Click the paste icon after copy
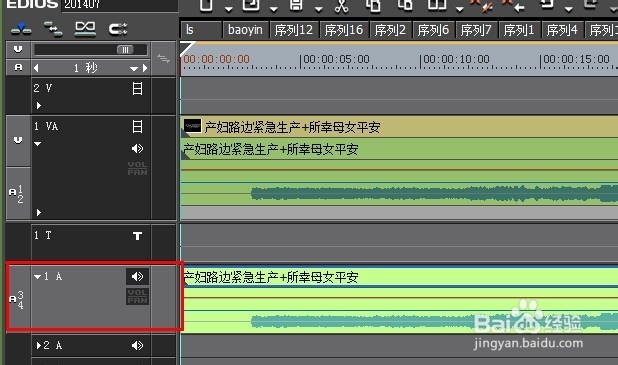 [405, 5]
